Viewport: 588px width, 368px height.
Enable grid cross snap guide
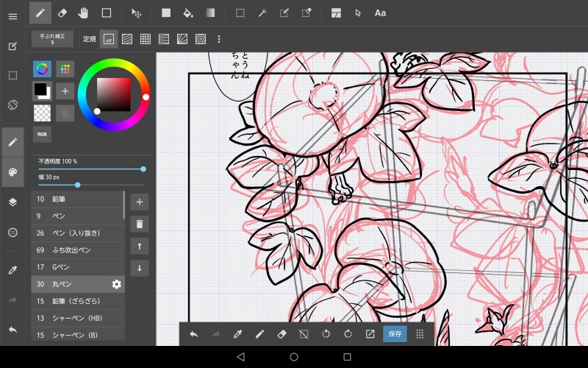click(x=146, y=39)
